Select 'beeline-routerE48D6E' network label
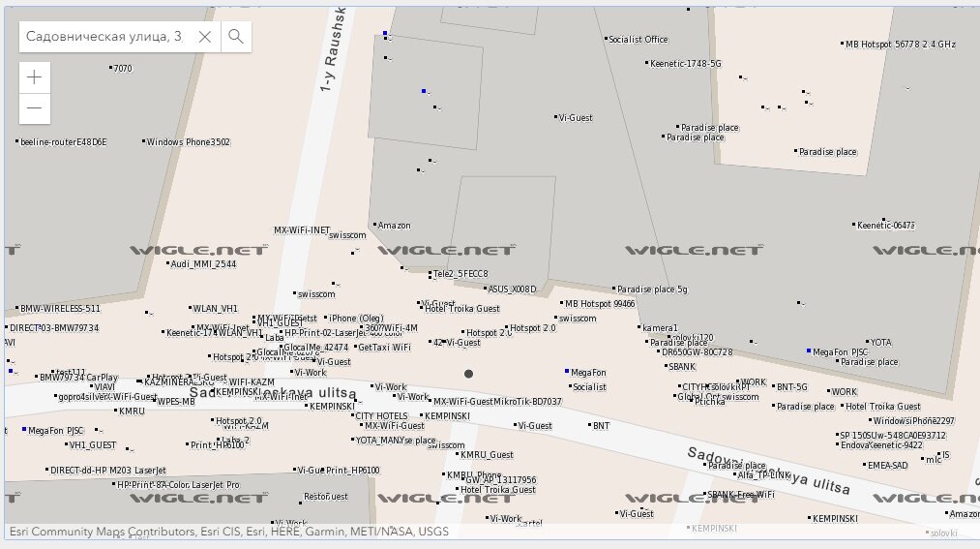Image resolution: width=980 pixels, height=549 pixels. (x=63, y=142)
